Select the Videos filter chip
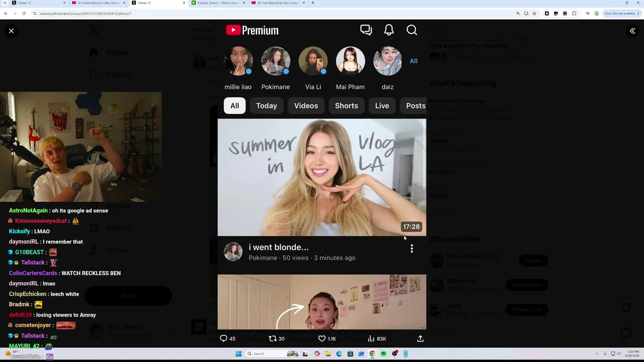 tap(306, 106)
